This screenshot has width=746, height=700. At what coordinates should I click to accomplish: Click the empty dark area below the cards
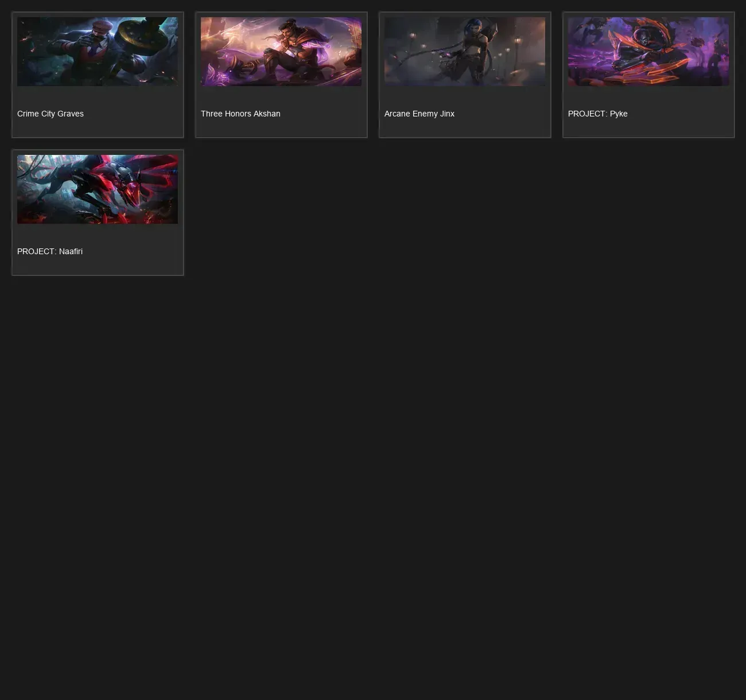(x=373, y=488)
